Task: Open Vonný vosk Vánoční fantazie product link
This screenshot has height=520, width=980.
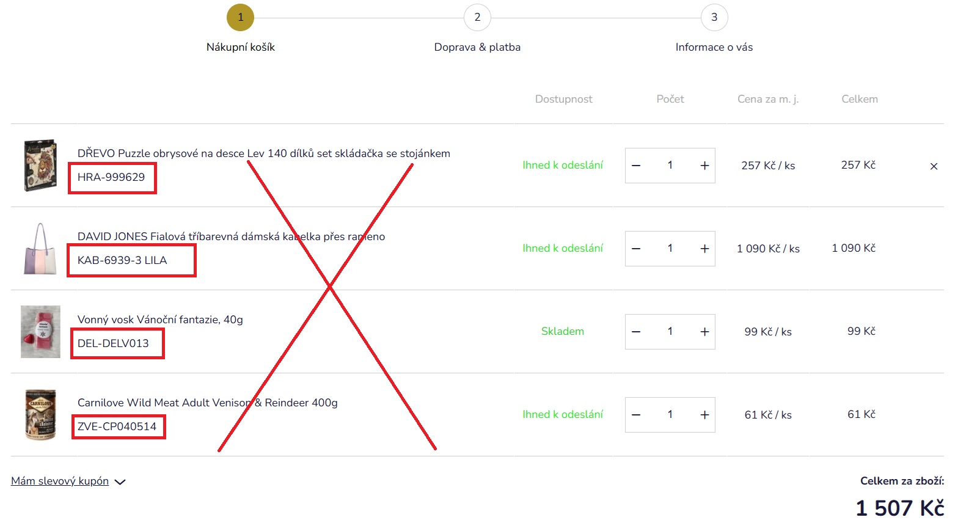Action: (160, 320)
